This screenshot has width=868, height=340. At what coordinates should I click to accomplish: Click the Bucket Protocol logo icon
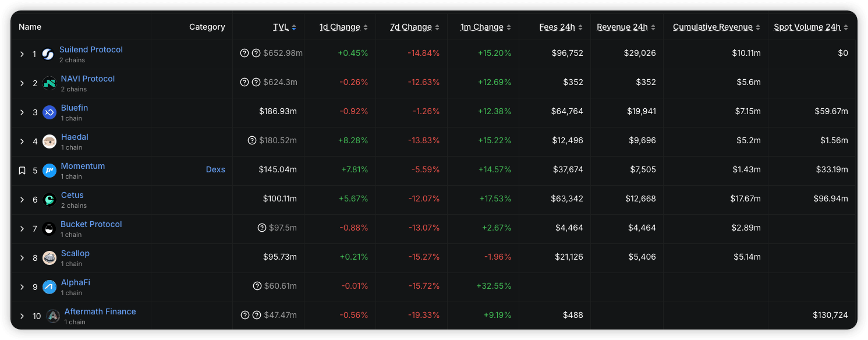coord(49,229)
